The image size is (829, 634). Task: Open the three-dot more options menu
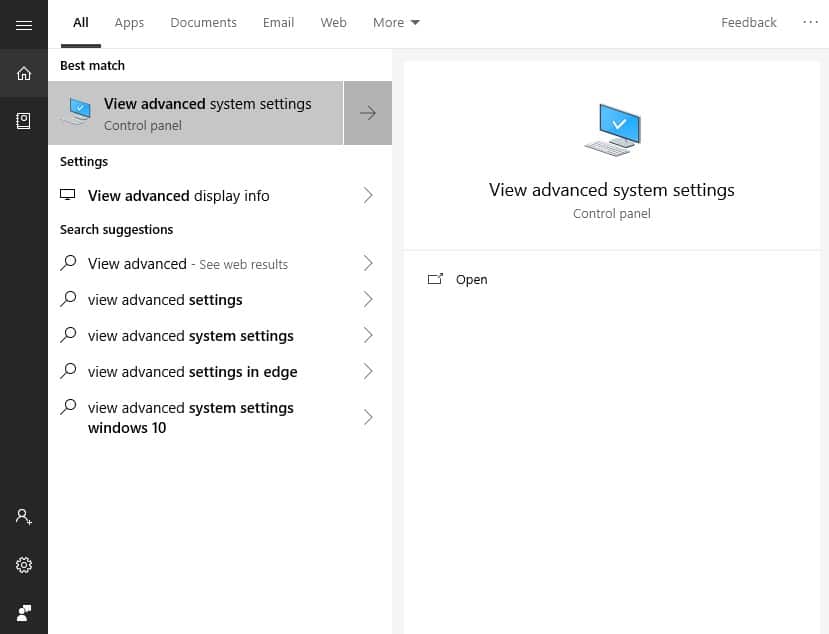coord(810,22)
